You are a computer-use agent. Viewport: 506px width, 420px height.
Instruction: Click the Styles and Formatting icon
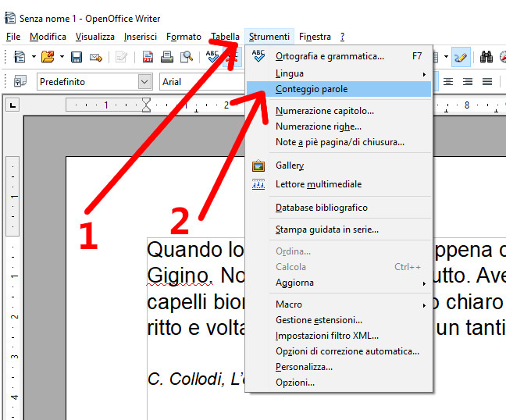(x=20, y=81)
